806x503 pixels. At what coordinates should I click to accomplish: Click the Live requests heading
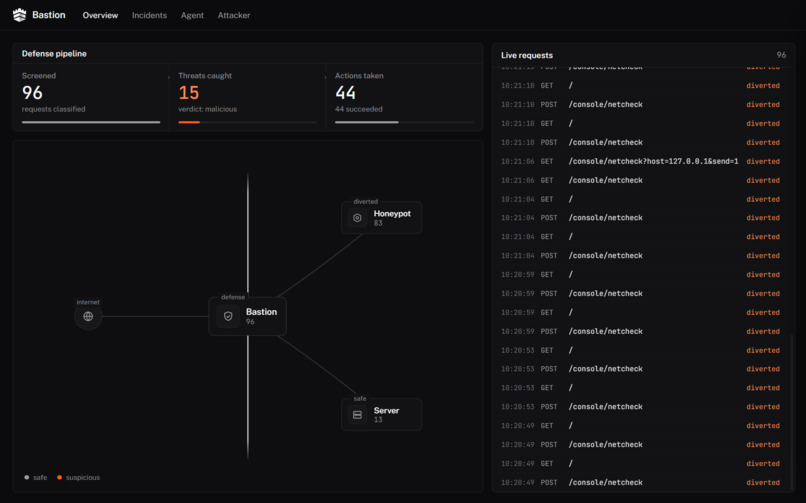pyautogui.click(x=527, y=55)
